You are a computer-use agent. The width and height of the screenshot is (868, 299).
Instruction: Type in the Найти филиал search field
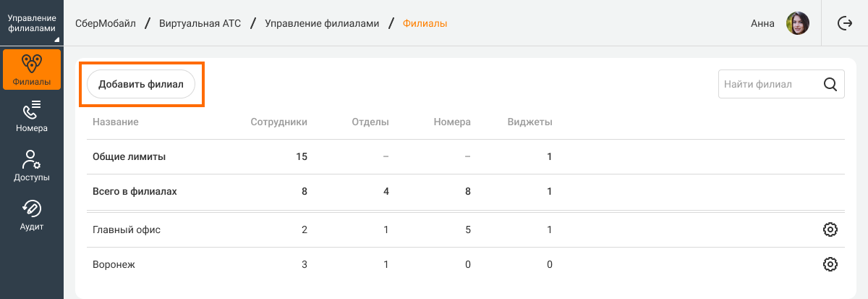[767, 84]
